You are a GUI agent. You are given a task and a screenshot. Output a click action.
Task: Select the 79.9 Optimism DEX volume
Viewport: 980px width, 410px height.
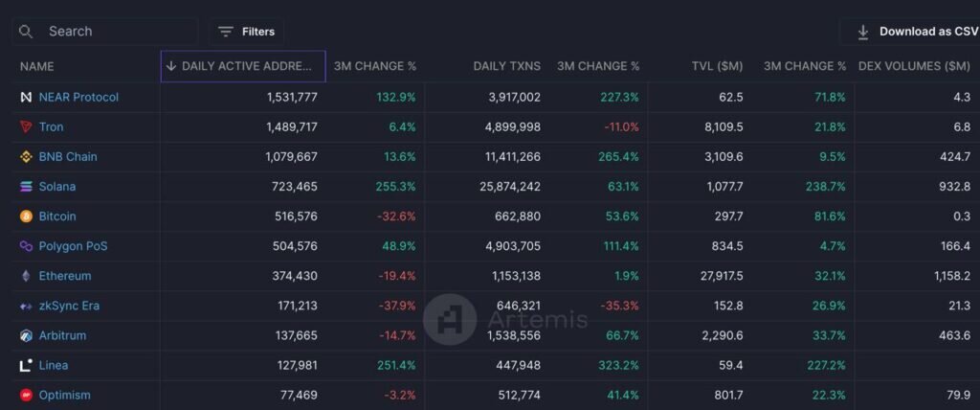958,395
